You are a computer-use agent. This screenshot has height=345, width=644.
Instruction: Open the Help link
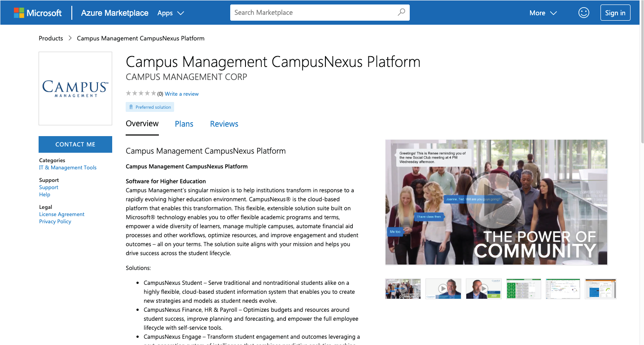(x=44, y=195)
